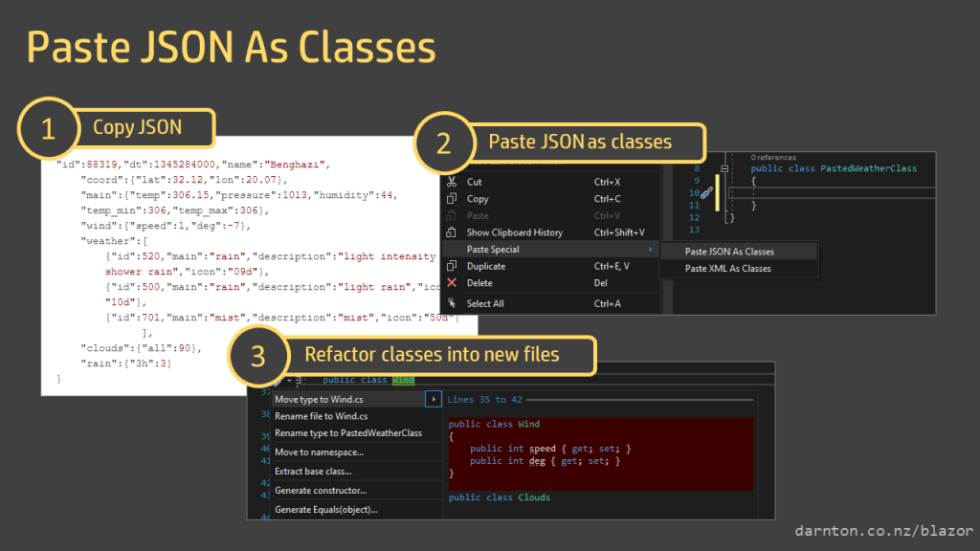980x551 pixels.
Task: Expand the Move type to Wind.cs arrow
Action: [435, 399]
